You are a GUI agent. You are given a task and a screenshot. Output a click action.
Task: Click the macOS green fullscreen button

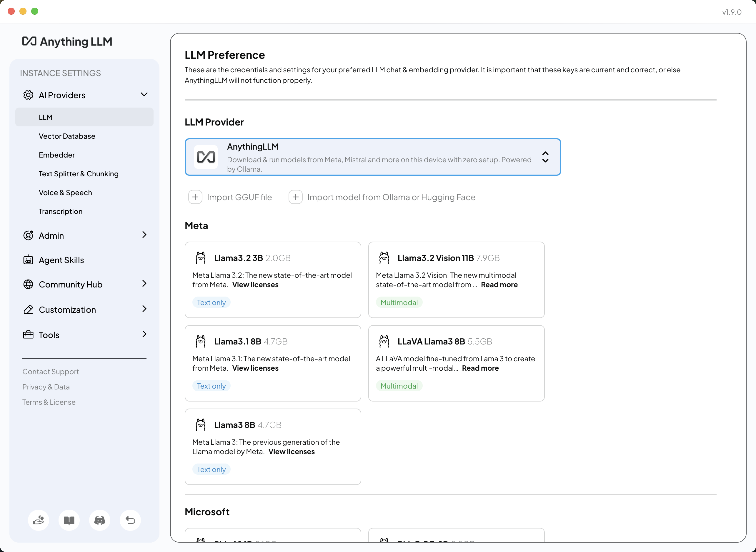(35, 11)
